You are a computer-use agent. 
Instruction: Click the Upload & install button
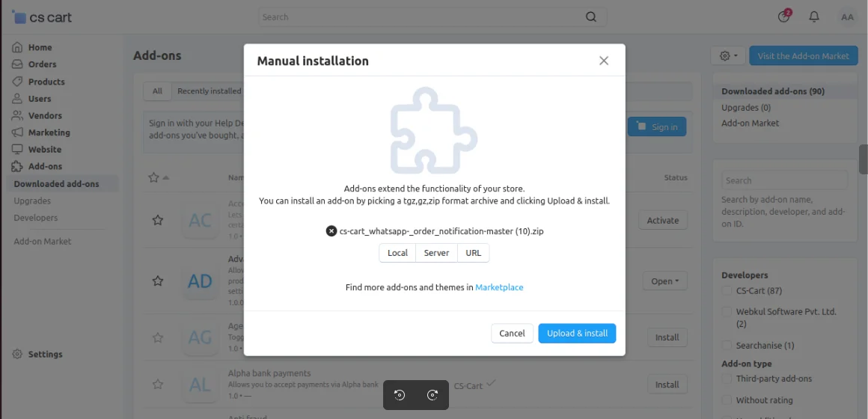pyautogui.click(x=577, y=333)
